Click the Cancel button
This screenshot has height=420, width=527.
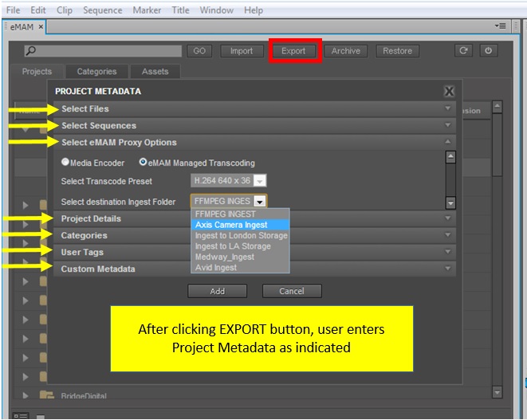[292, 291]
